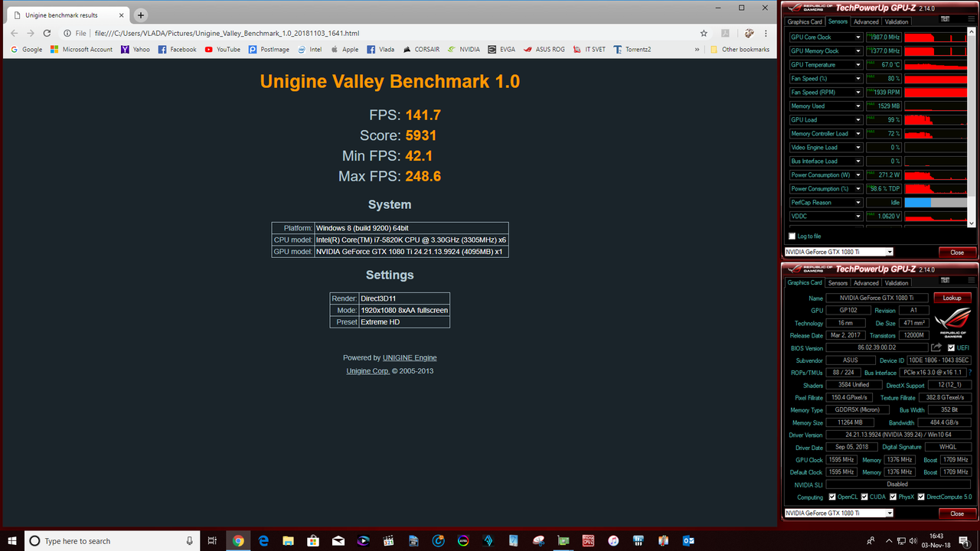Click the BIOS share/export arrow icon
Screen dimensions: 980x551
coord(936,347)
